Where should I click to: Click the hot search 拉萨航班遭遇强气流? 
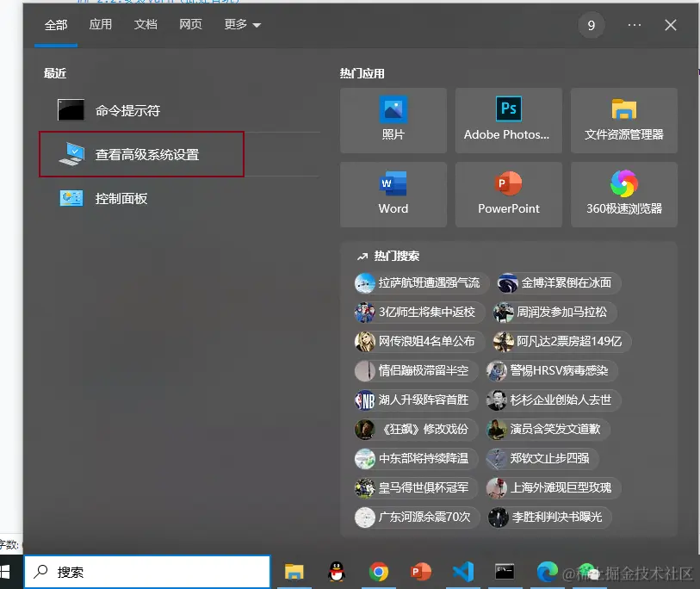click(x=418, y=283)
